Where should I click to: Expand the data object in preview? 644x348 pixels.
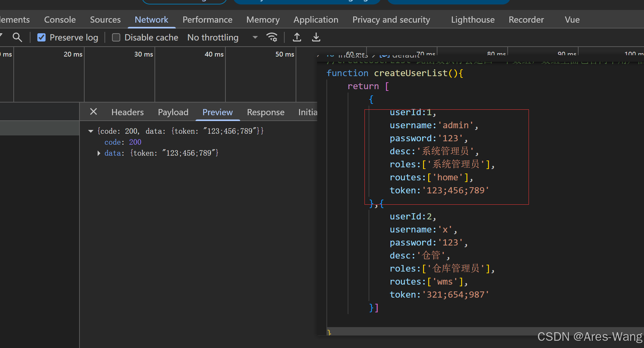[x=99, y=153]
